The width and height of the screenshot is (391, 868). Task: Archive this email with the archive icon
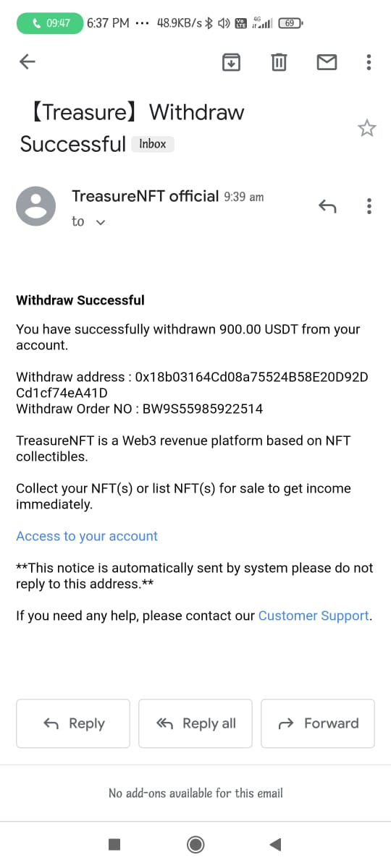(230, 62)
